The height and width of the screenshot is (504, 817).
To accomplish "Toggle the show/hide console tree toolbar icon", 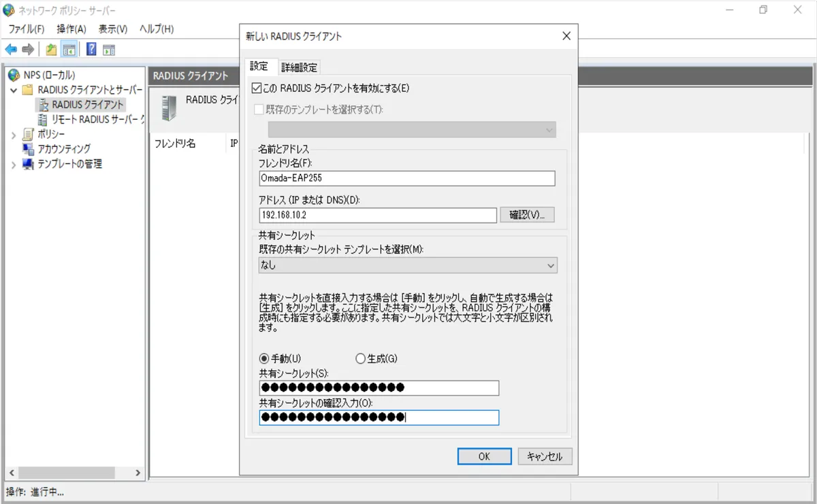I will pyautogui.click(x=68, y=50).
